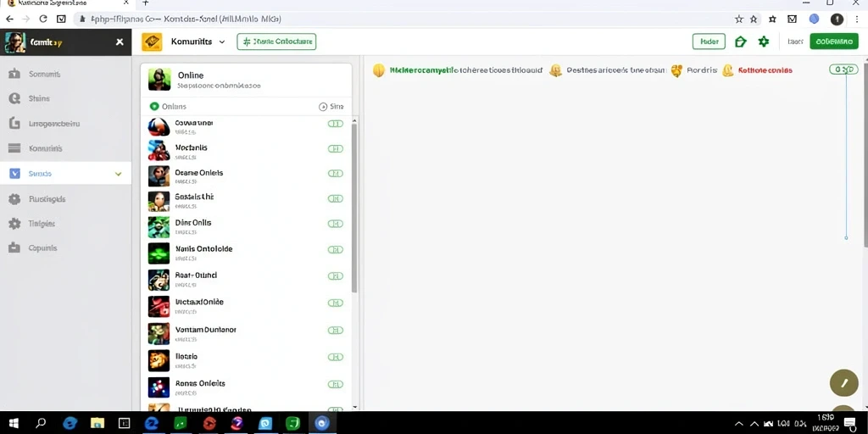Open the Rustingids sidebar menu item
Viewport: 868px width, 434px height.
(66, 198)
